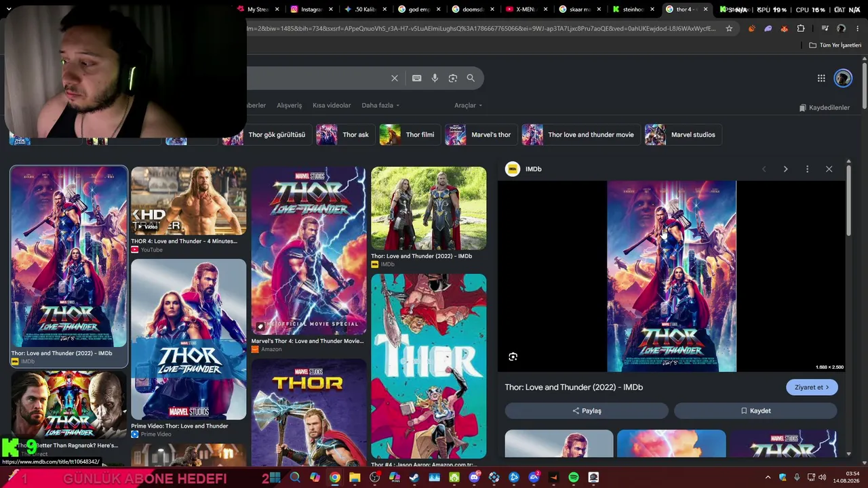868x488 pixels.
Task: Bookmark this page with the star icon
Action: click(729, 28)
